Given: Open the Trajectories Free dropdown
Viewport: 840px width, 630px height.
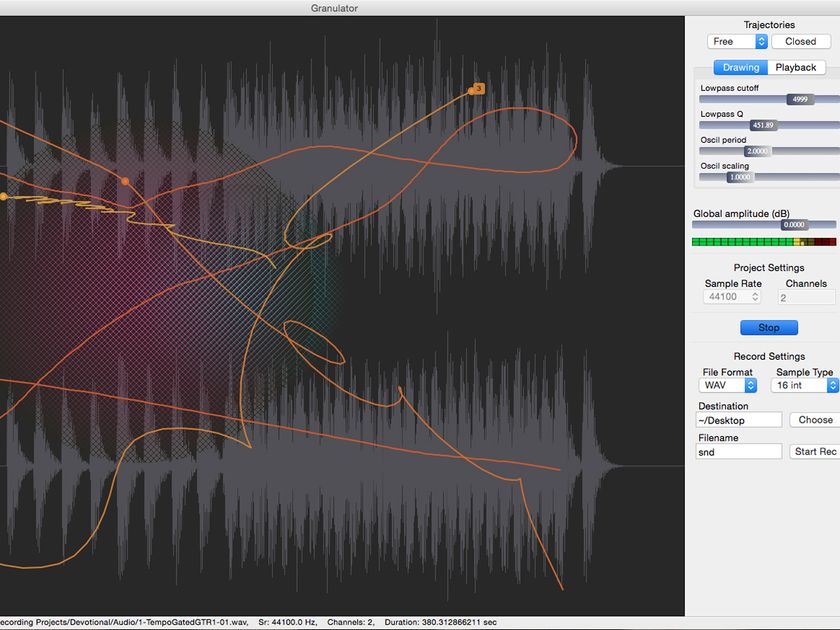Looking at the screenshot, I should tap(737, 41).
